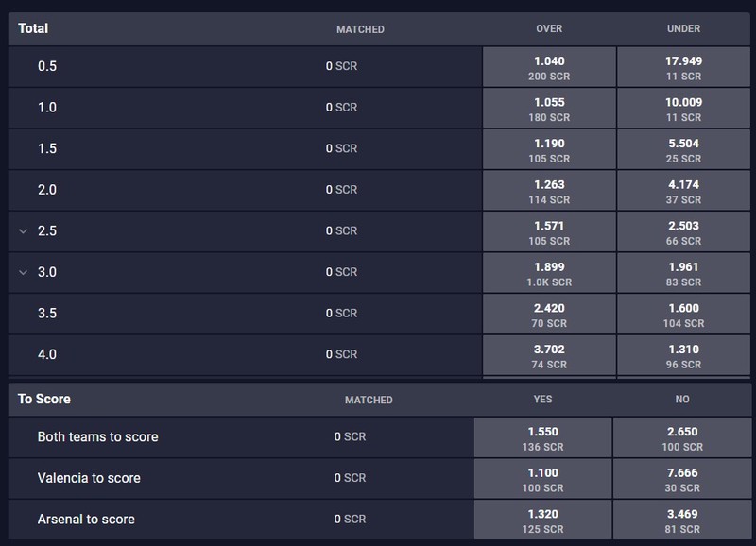
Task: Bet No on Both teams to score
Action: tap(682, 437)
